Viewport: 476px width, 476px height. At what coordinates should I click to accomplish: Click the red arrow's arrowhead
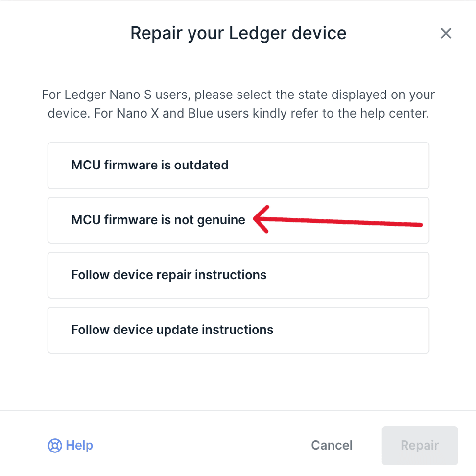pyautogui.click(x=257, y=219)
